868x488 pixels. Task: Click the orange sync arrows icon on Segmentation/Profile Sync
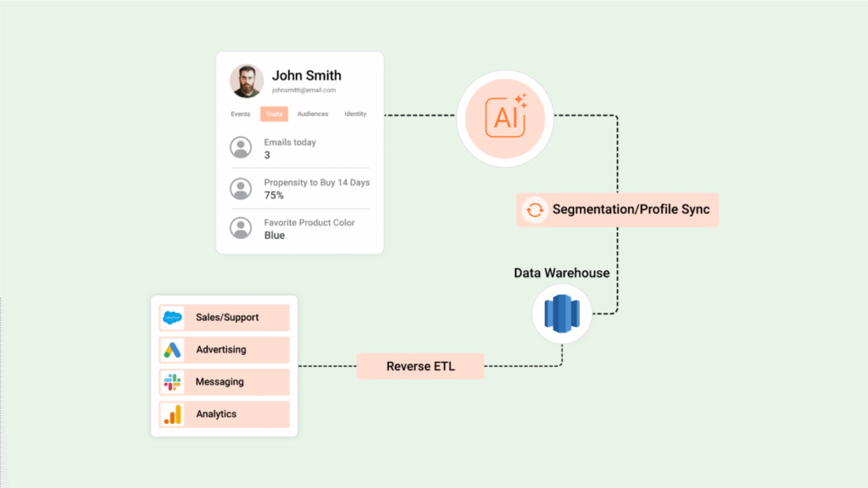click(x=534, y=209)
